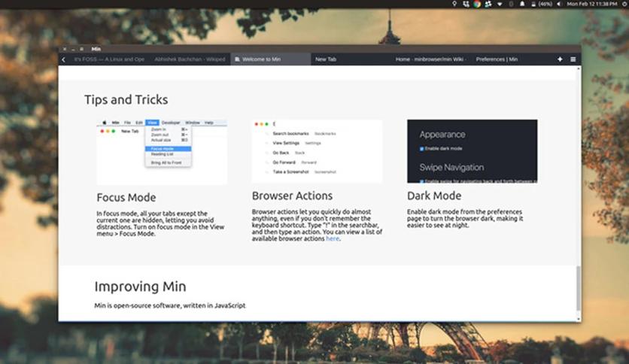The height and width of the screenshot is (364, 629).
Task: Click the back arrow in Min browser
Action: click(x=64, y=59)
